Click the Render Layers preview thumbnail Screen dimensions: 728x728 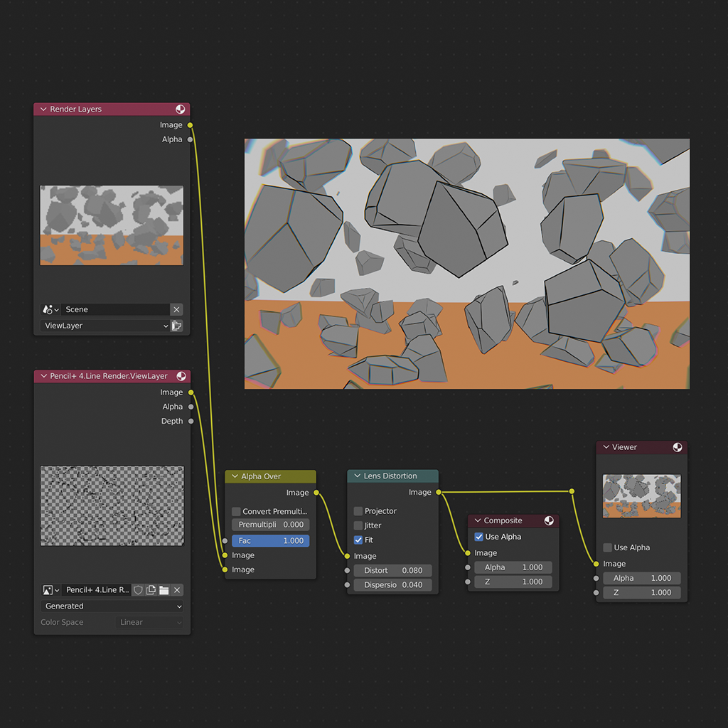[112, 225]
